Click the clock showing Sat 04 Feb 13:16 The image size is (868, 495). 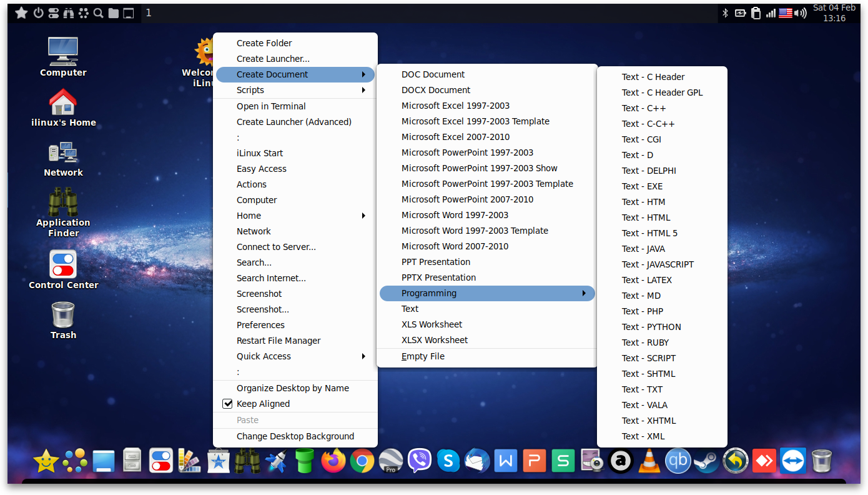pyautogui.click(x=834, y=13)
